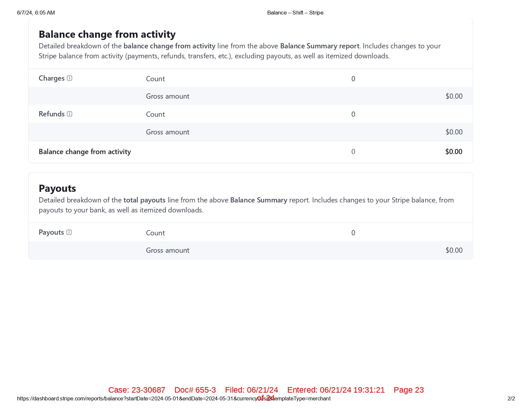This screenshot has height=411, width=532.
Task: Open the dashboard.stripe.com report URL in footer
Action: [x=173, y=399]
